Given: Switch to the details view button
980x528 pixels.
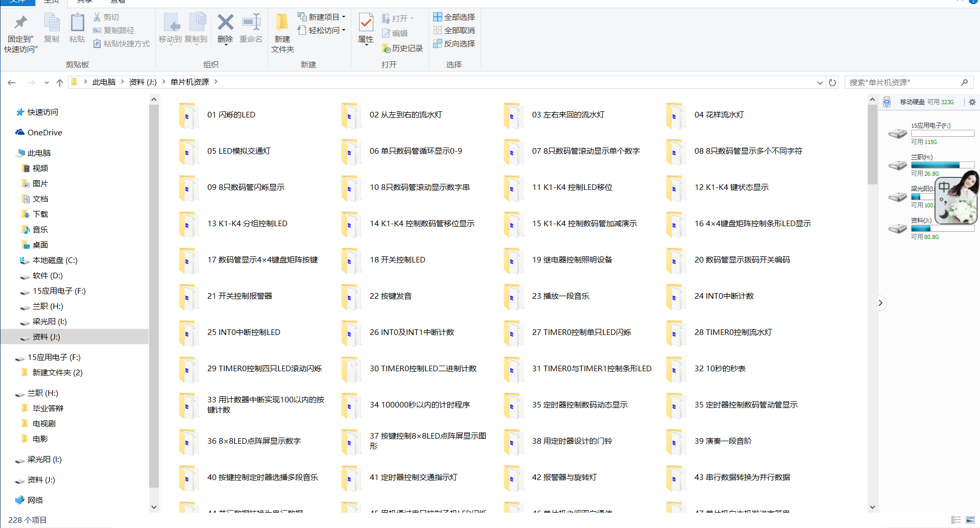Looking at the screenshot, I should point(957,520).
